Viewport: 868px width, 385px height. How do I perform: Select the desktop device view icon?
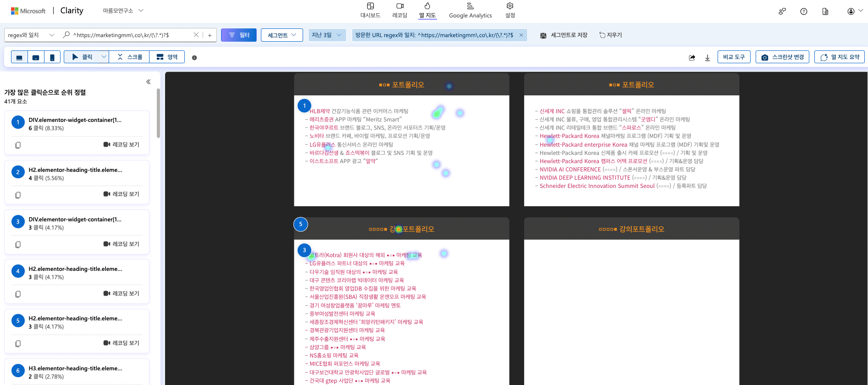click(x=19, y=57)
